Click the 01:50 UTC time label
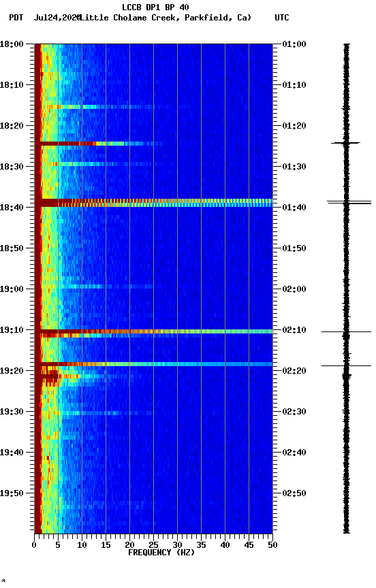Screen dimensions: 376x588 point(294,248)
